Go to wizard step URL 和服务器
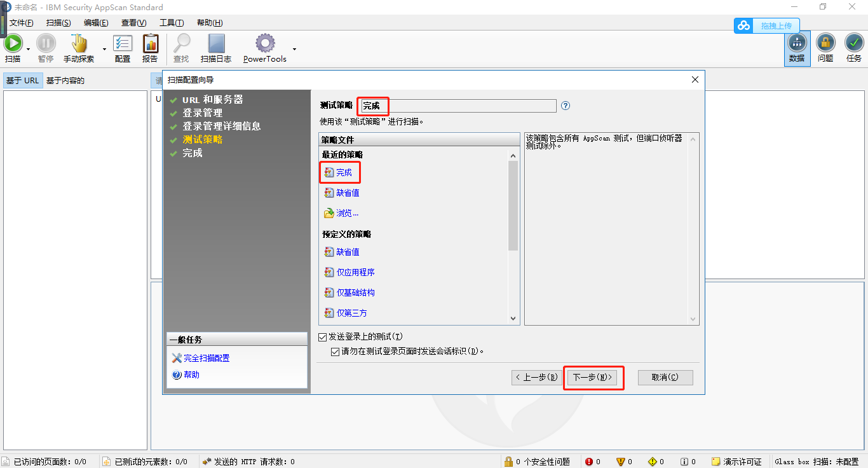This screenshot has height=468, width=868. click(212, 100)
